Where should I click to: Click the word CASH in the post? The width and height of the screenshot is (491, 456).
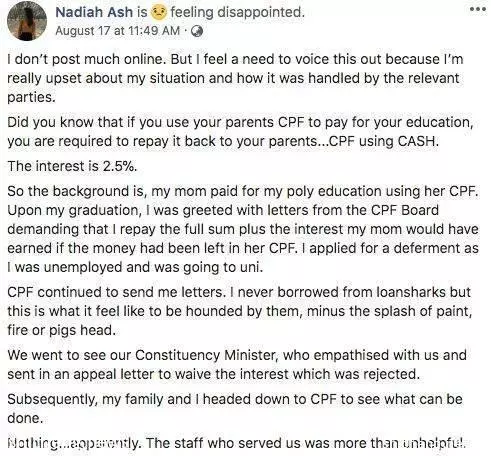[417, 141]
